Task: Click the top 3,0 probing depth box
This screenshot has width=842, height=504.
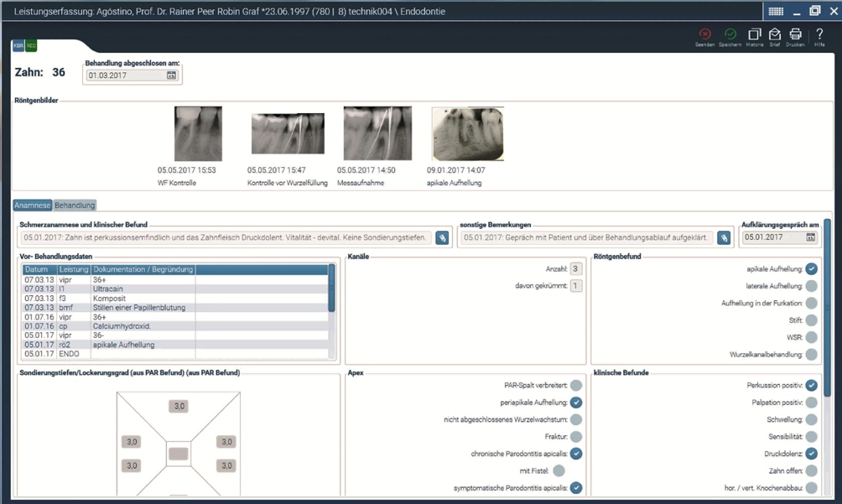Action: (179, 407)
